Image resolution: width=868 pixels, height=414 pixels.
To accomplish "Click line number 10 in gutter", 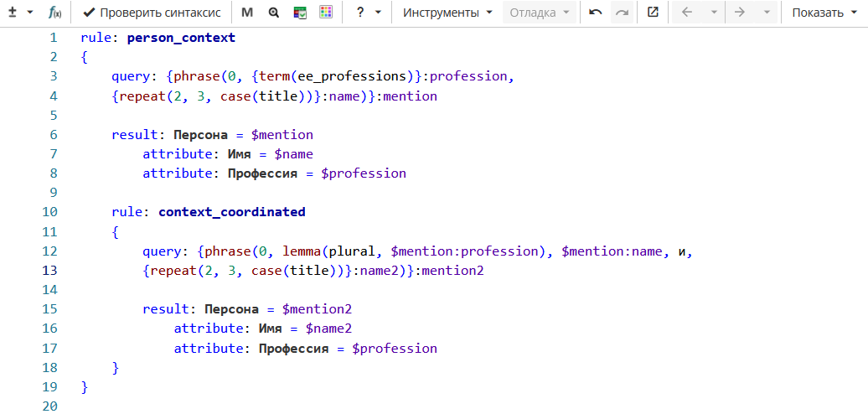I will tap(49, 212).
